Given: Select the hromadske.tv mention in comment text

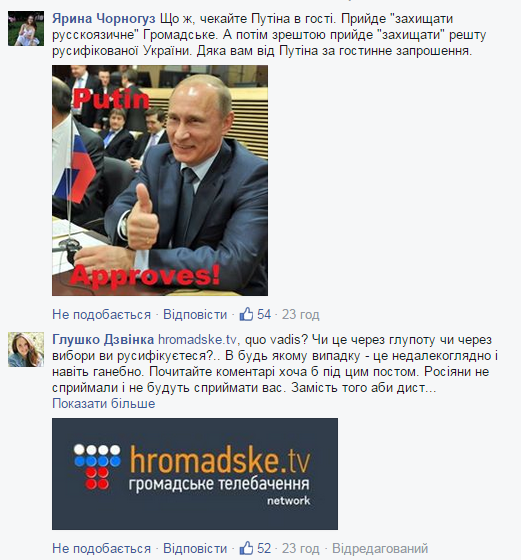Looking at the screenshot, I should (x=197, y=339).
